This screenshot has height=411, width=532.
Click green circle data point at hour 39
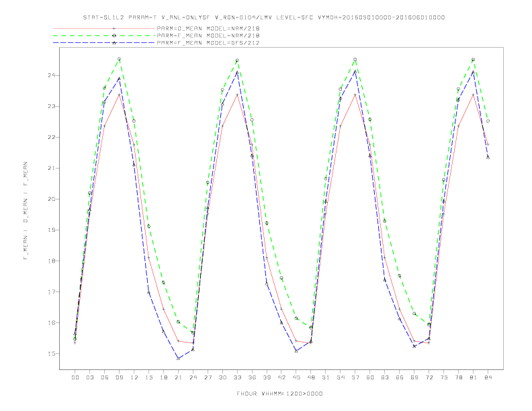tap(267, 223)
